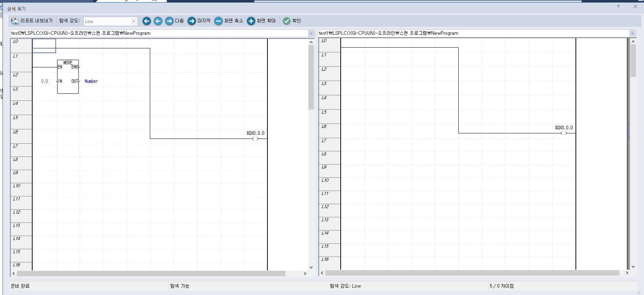Click the 리포트 내보내기 export report button
The height and width of the screenshot is (295, 644).
[32, 21]
